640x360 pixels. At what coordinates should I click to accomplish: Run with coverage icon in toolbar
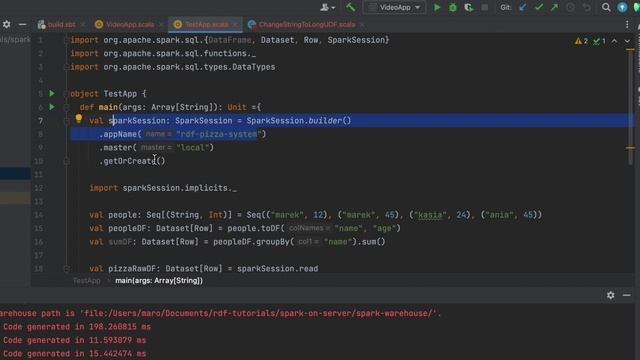pos(468,7)
